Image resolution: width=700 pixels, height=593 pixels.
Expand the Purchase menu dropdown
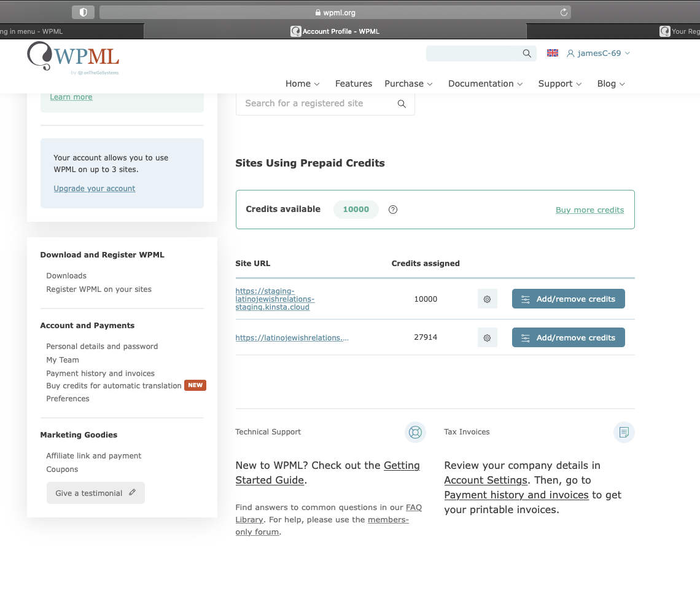pyautogui.click(x=408, y=84)
